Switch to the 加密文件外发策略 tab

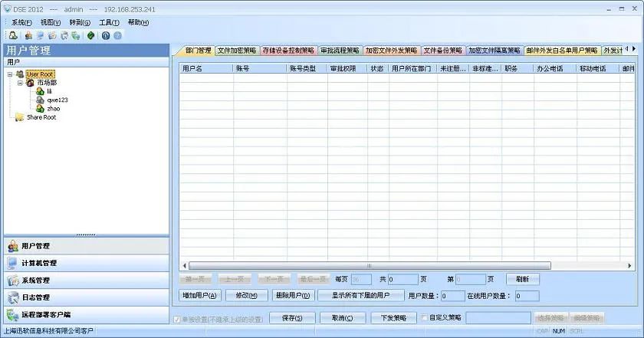pyautogui.click(x=392, y=51)
